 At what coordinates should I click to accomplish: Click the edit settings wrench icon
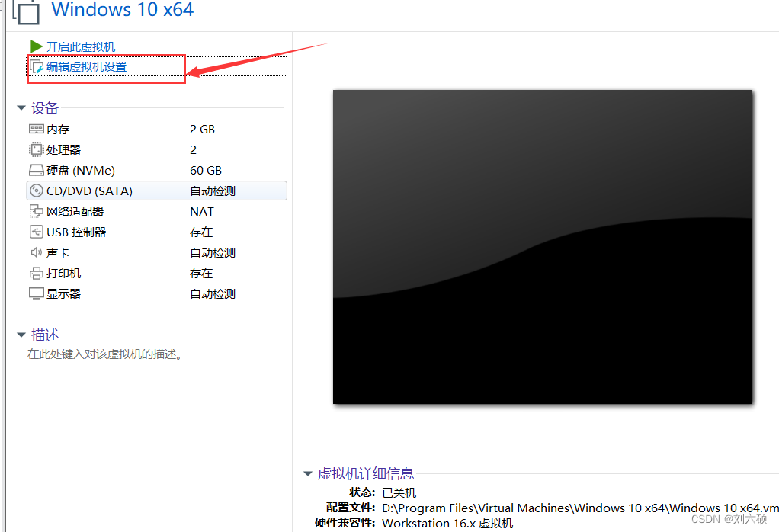coord(37,66)
